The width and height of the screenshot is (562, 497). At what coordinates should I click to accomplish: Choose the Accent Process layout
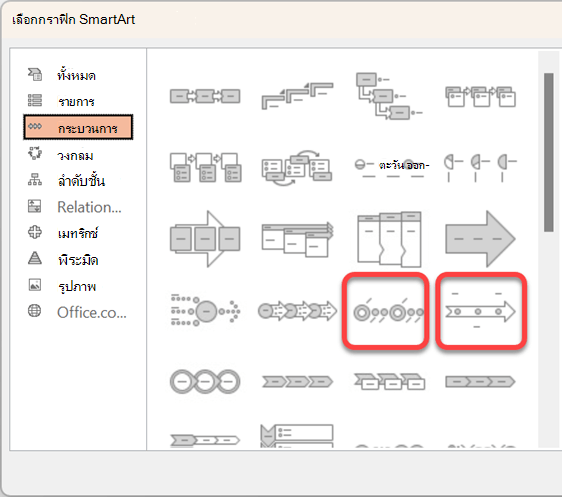[x=480, y=96]
